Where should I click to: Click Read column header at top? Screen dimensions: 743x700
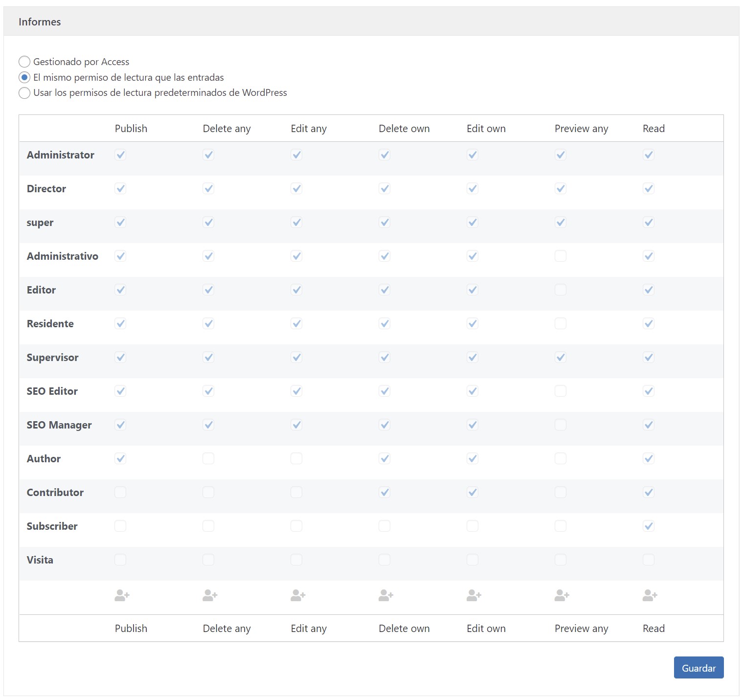pos(653,128)
